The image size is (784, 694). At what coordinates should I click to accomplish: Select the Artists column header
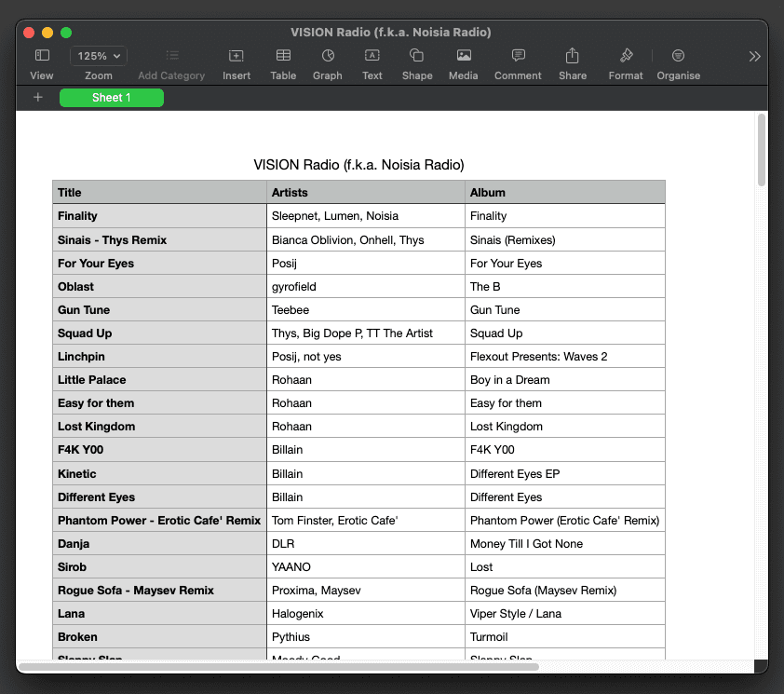[x=366, y=192]
